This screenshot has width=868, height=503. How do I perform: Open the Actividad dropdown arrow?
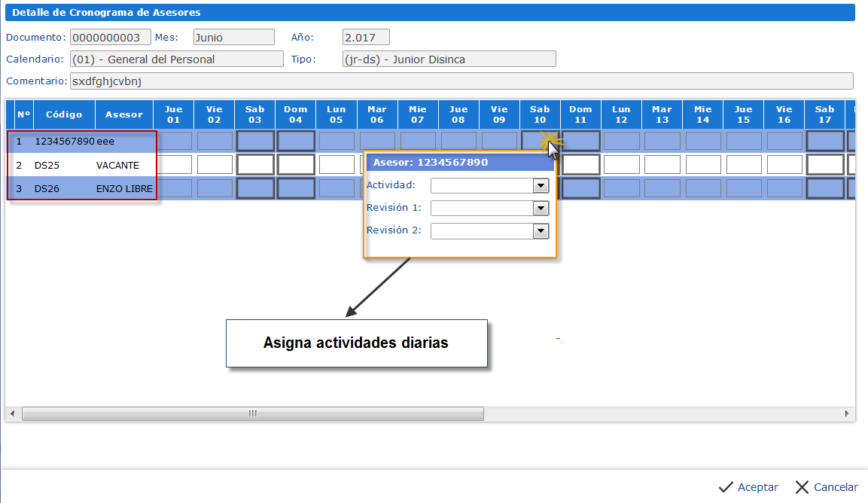coord(541,185)
